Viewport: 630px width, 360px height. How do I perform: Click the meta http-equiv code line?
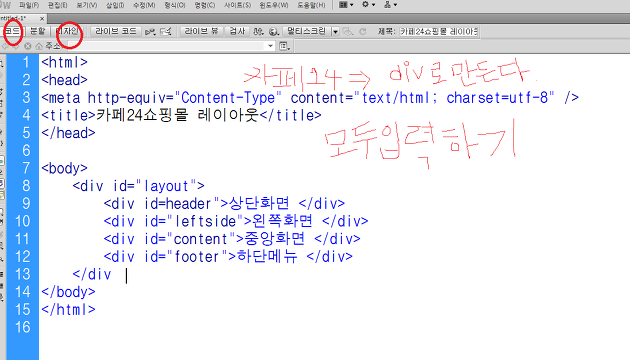tap(310, 98)
